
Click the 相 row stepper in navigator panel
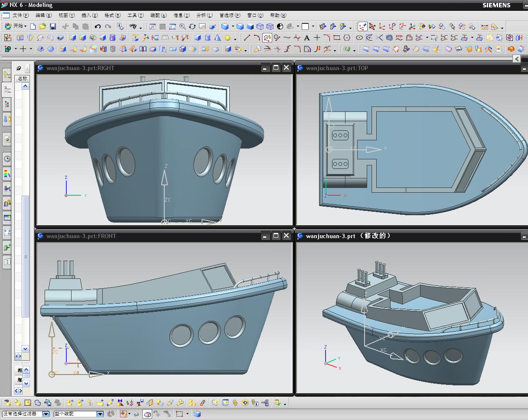coord(26,370)
